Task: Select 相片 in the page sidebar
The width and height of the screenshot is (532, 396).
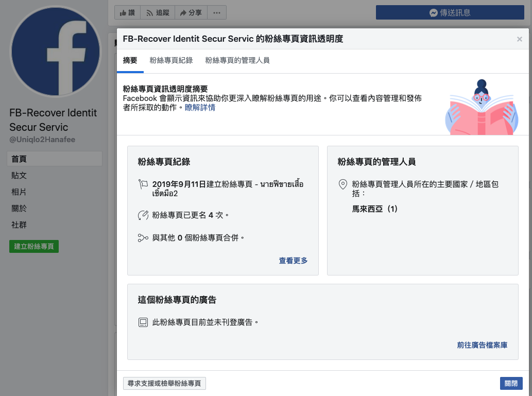Action: pyautogui.click(x=19, y=192)
